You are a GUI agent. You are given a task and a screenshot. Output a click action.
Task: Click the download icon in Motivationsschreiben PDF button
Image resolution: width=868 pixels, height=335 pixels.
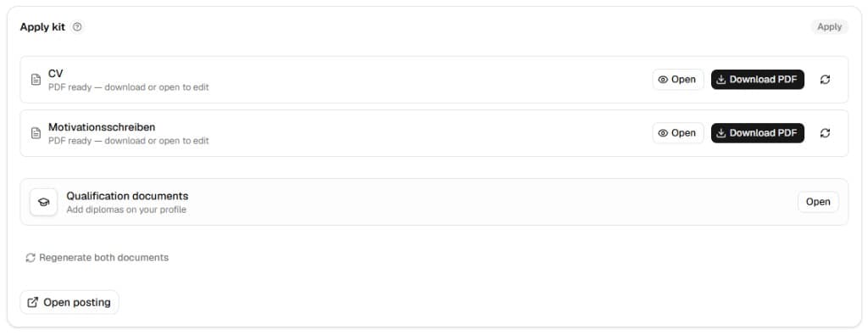tap(721, 133)
